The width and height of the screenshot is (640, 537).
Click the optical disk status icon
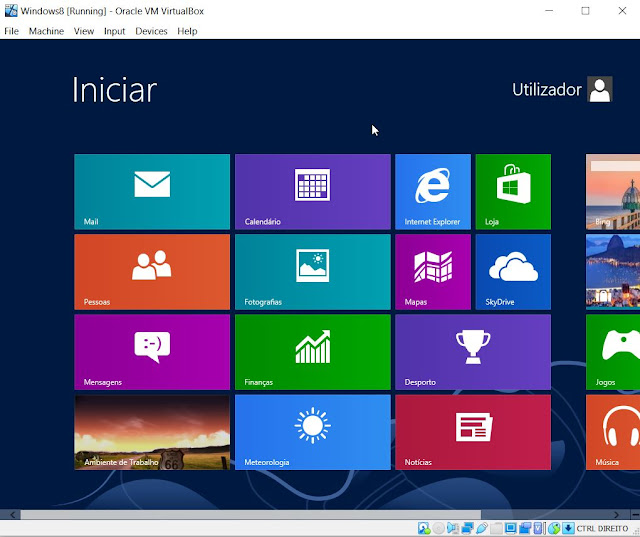(x=438, y=528)
